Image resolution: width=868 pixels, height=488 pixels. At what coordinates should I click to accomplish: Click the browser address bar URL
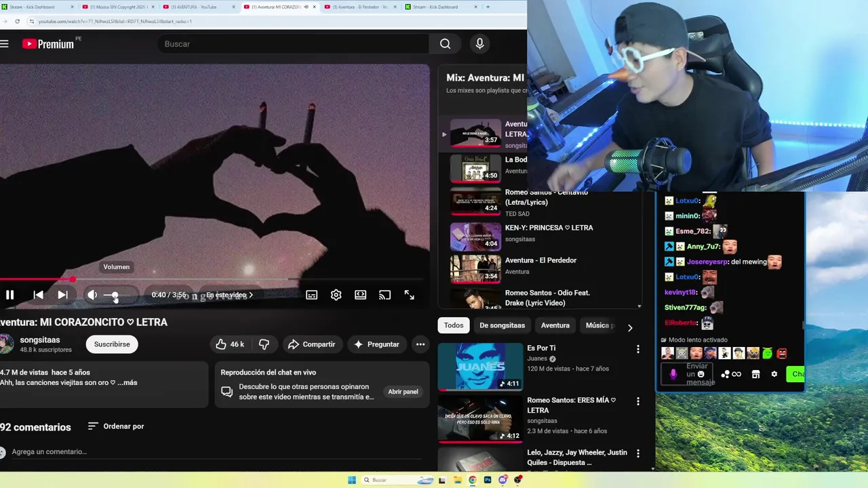[x=115, y=21]
